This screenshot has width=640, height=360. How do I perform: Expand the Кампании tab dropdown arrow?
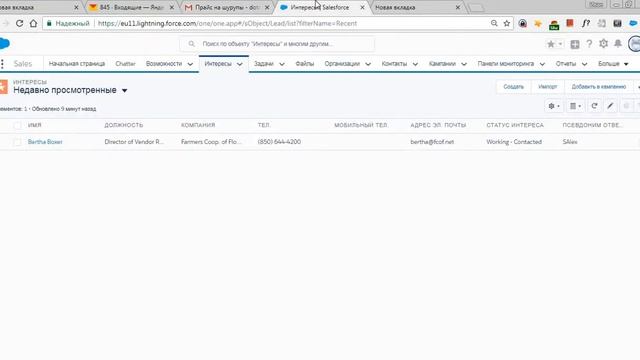464,64
